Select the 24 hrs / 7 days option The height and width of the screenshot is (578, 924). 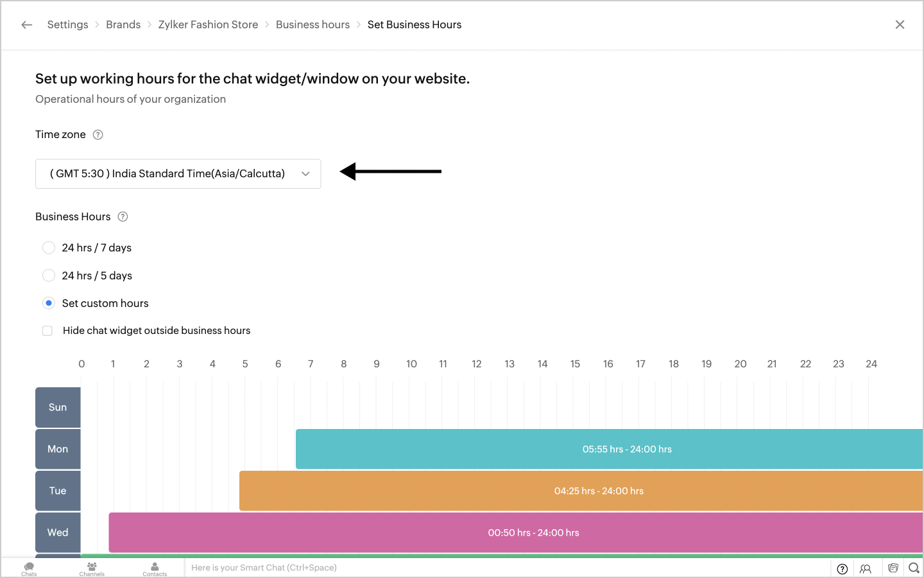[x=49, y=248]
